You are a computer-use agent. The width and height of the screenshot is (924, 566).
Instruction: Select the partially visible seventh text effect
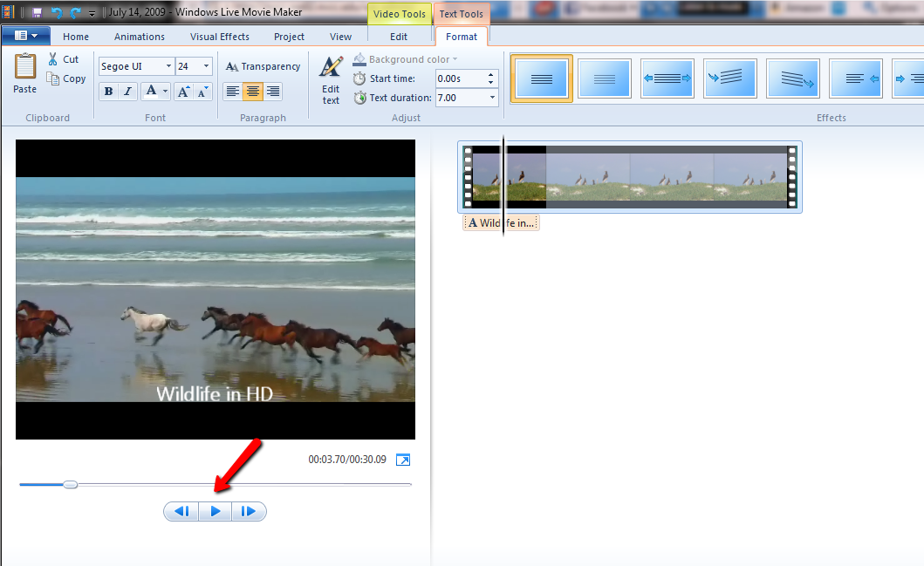point(908,78)
